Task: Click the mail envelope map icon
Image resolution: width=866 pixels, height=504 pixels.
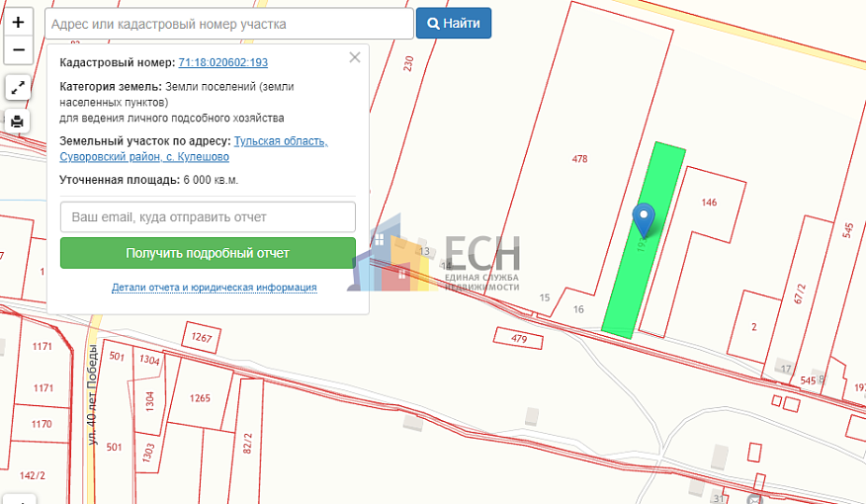Action: click(754, 500)
